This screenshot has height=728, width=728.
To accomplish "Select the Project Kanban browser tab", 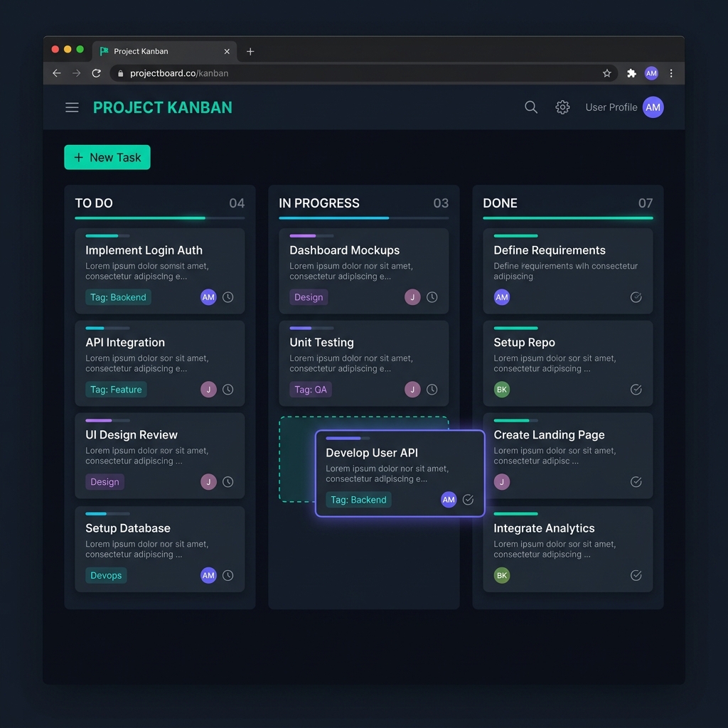I will [x=164, y=51].
